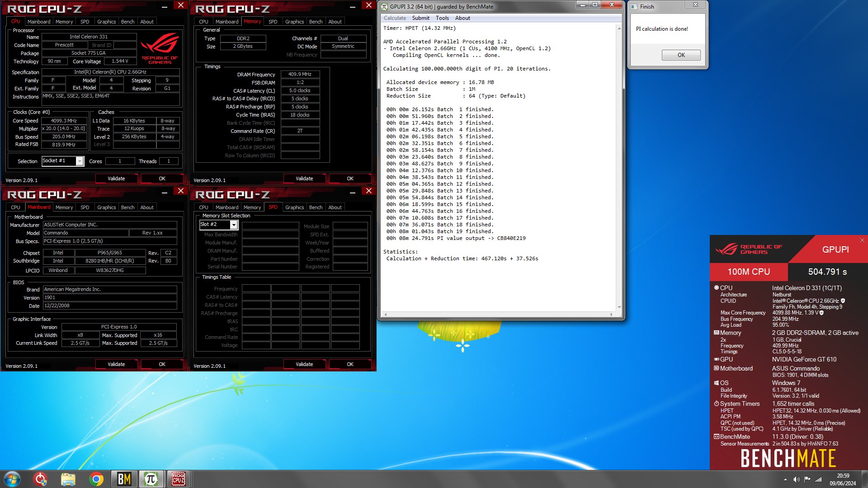Click OK in the SPD window
868x488 pixels.
point(350,364)
